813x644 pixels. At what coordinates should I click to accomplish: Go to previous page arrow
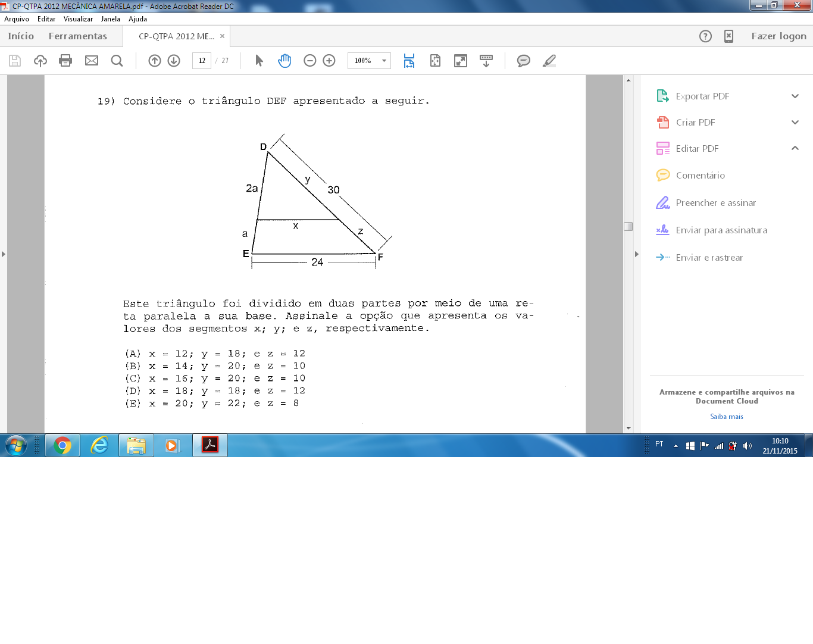[155, 61]
